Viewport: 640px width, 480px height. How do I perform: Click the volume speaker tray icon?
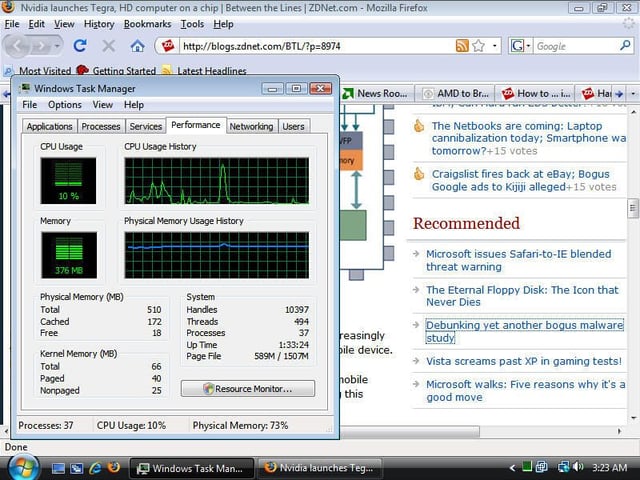point(578,467)
